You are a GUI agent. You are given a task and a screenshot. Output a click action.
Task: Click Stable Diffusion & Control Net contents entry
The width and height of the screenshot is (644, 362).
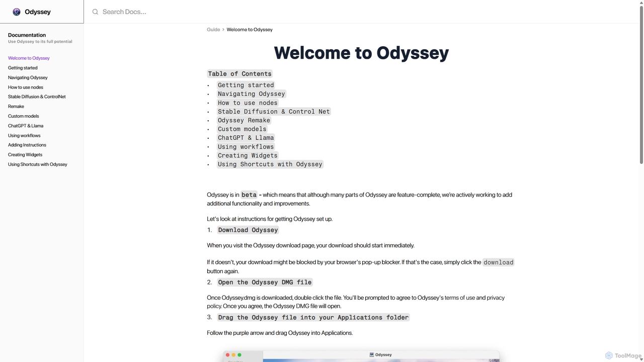[274, 112]
